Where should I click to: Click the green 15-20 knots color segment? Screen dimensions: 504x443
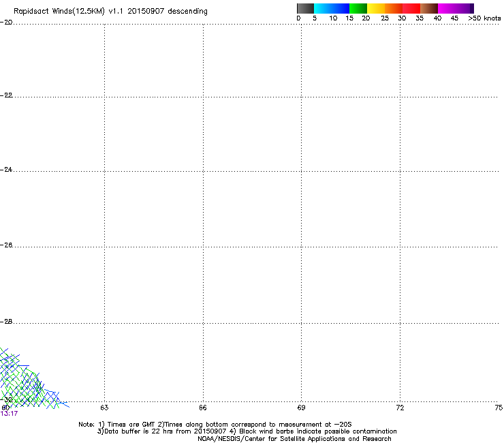(x=358, y=8)
